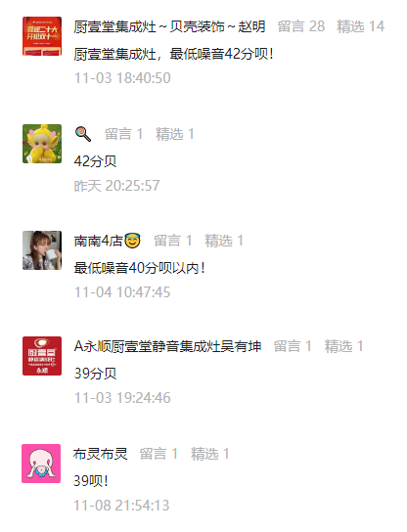407x532 pixels.
Task: Click 精选 1 next to 吴有坤
Action: pyautogui.click(x=343, y=346)
